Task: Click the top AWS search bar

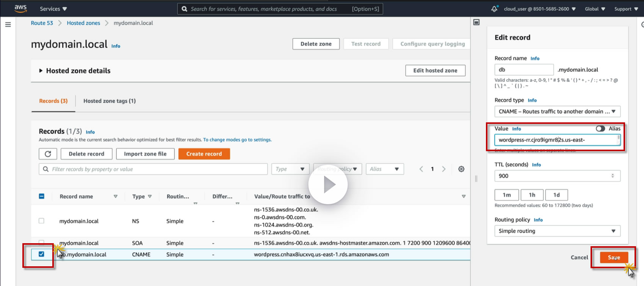Action: [x=280, y=9]
